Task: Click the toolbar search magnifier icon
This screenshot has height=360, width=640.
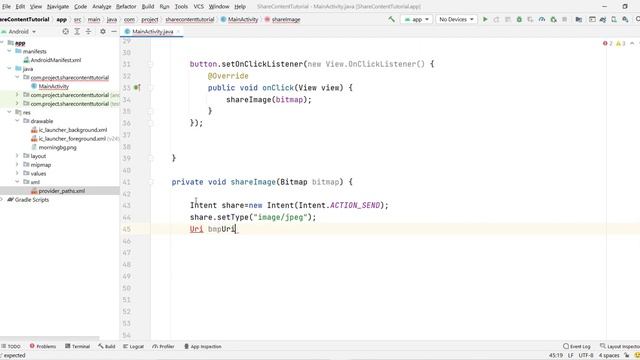Action: pos(638,19)
